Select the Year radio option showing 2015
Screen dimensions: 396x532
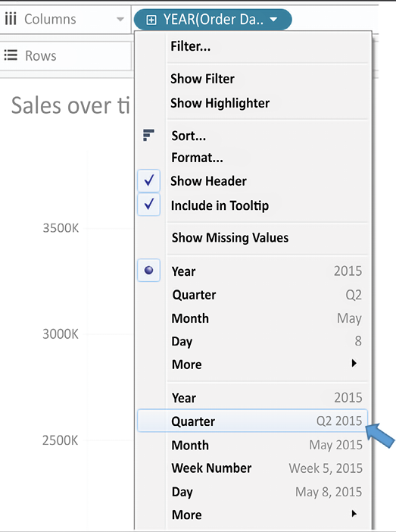149,271
